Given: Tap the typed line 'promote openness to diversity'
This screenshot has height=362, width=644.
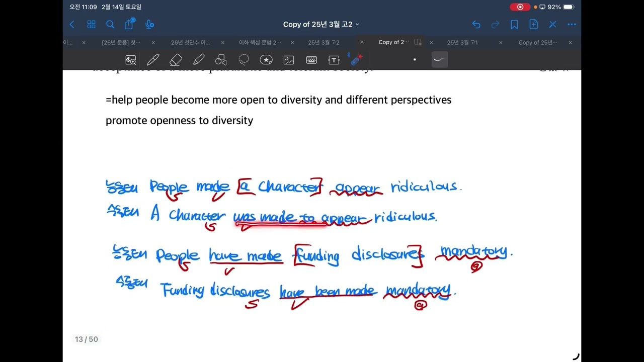Looking at the screenshot, I should (x=179, y=121).
